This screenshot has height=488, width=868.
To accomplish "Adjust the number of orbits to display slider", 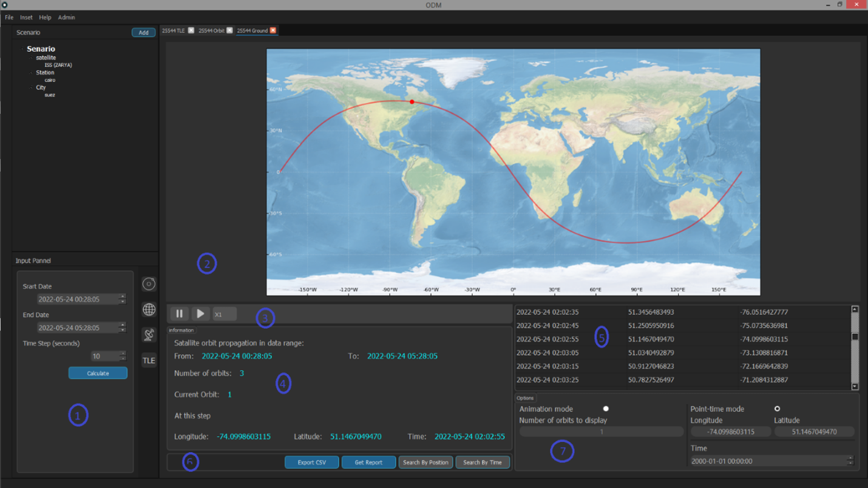I will (601, 431).
